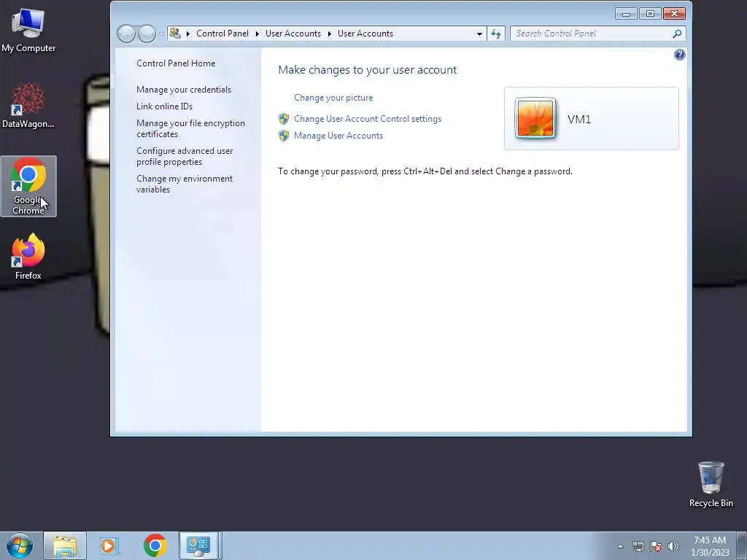The height and width of the screenshot is (560, 747).
Task: Click the taskbar clock and date
Action: [x=710, y=546]
